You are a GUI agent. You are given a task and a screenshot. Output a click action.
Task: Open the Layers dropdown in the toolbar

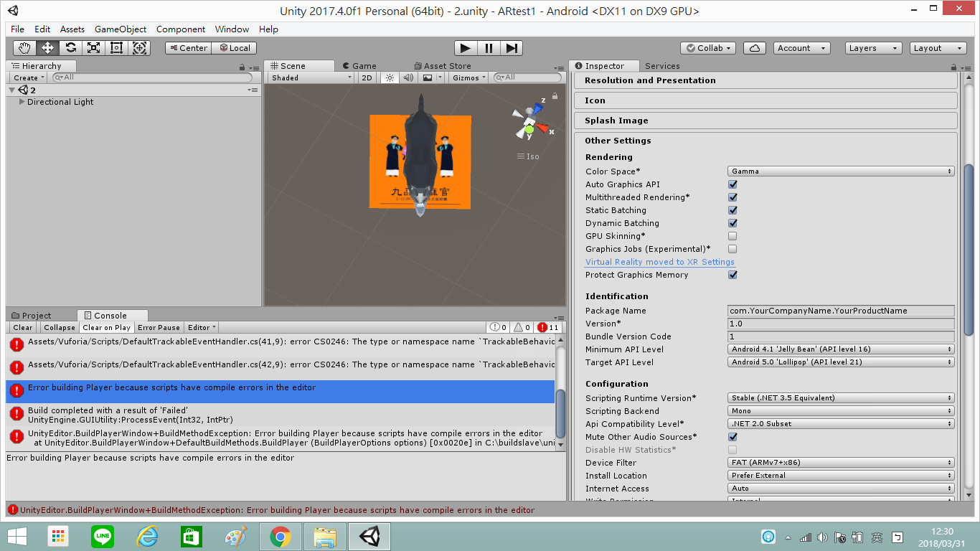coord(873,48)
